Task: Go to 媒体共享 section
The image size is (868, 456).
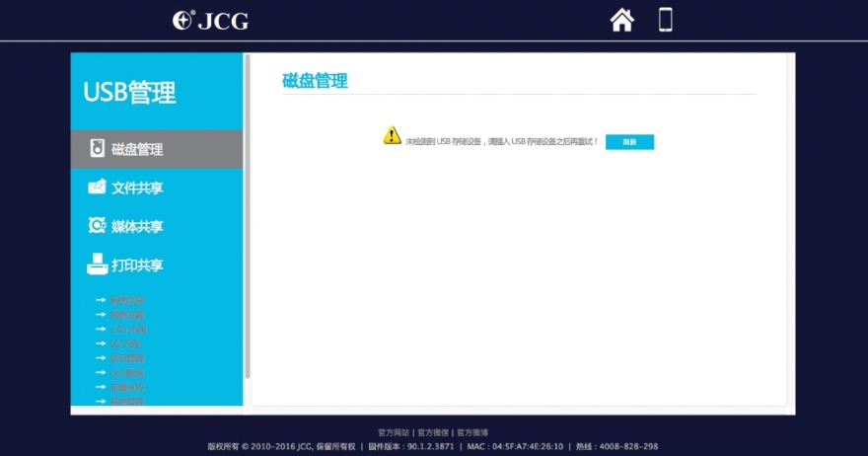Action: point(137,226)
